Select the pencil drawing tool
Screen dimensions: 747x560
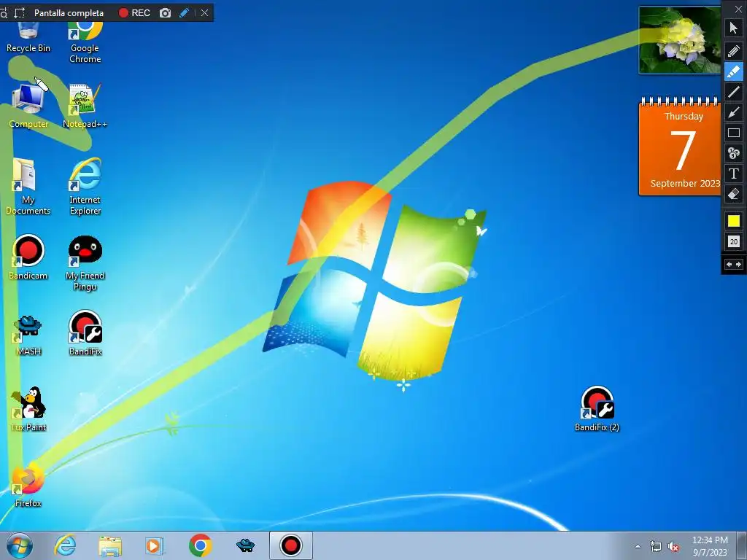[734, 50]
